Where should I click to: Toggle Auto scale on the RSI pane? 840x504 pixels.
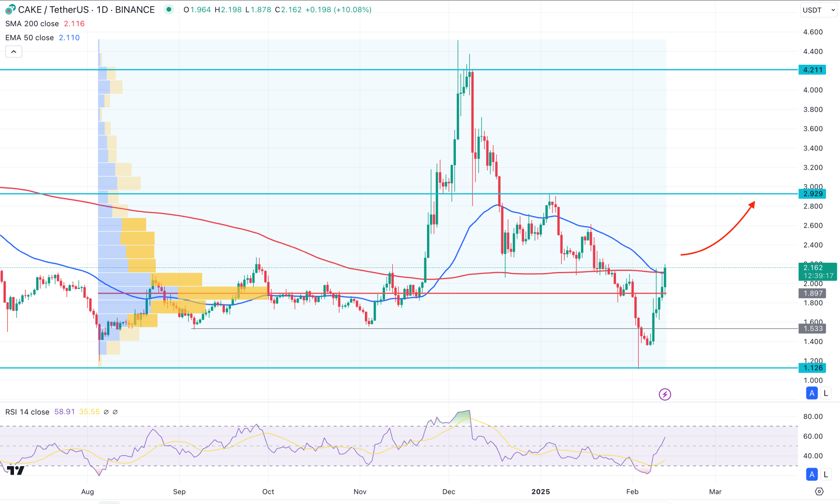click(812, 474)
